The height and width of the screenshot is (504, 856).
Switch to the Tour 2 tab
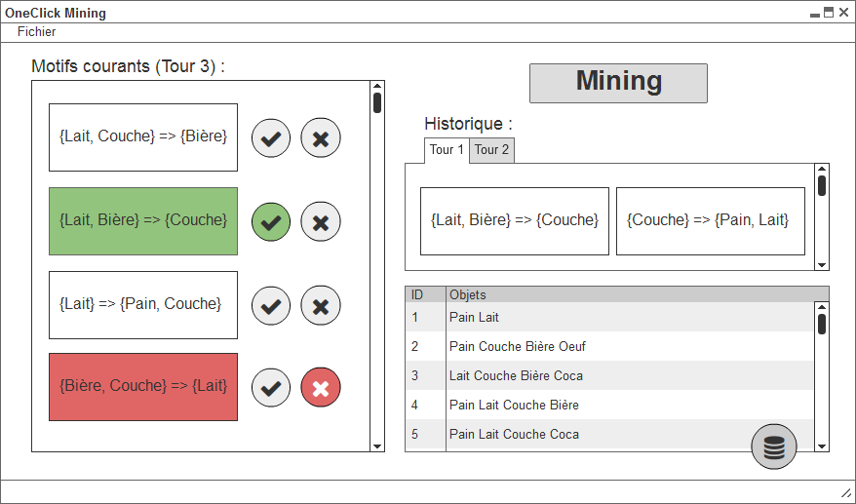pos(491,150)
